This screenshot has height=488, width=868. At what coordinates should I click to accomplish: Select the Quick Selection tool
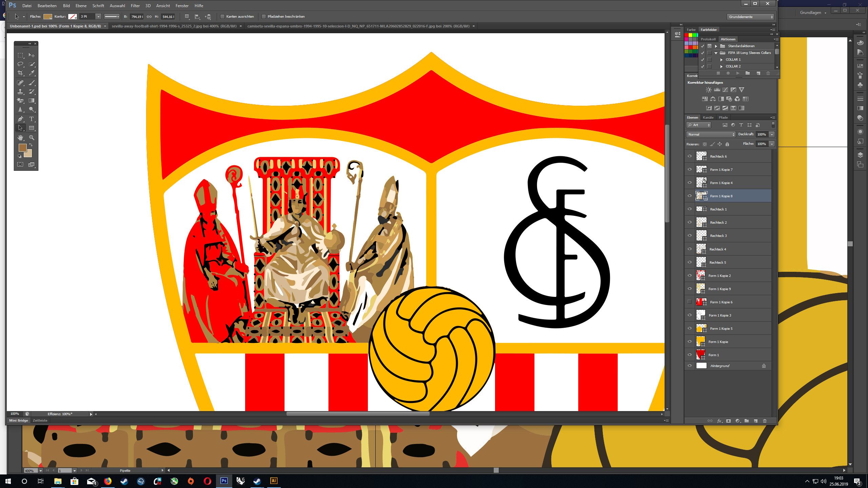click(x=32, y=64)
